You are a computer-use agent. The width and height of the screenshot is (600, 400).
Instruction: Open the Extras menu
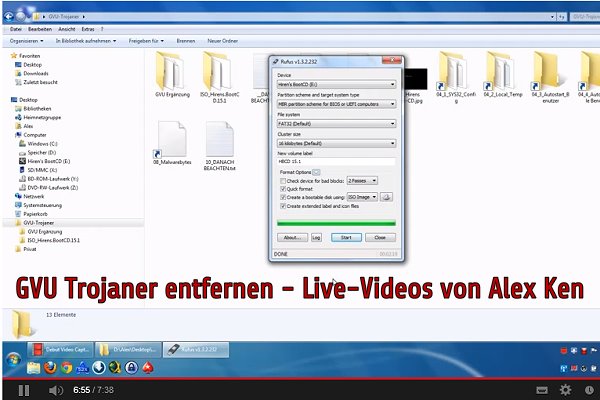point(88,29)
